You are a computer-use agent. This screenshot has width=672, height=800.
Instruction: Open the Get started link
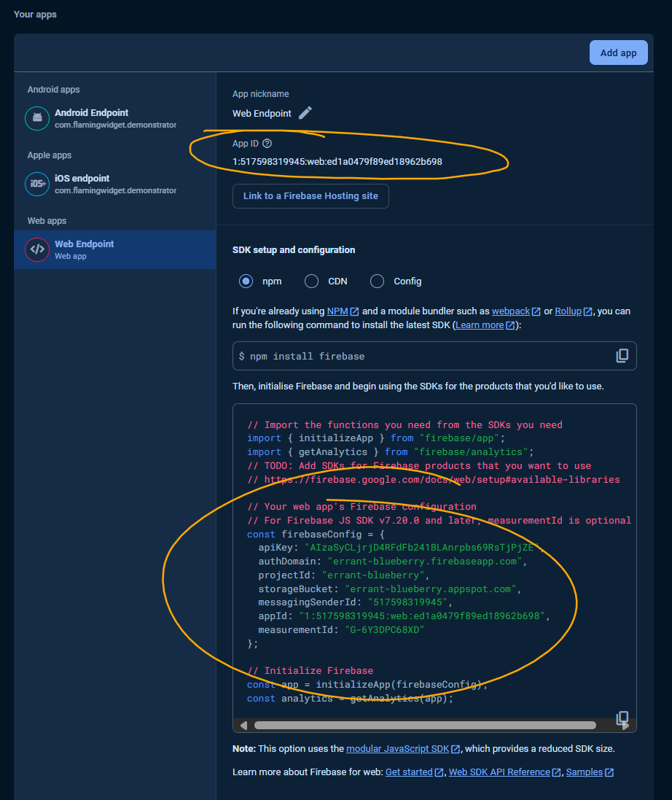408,772
